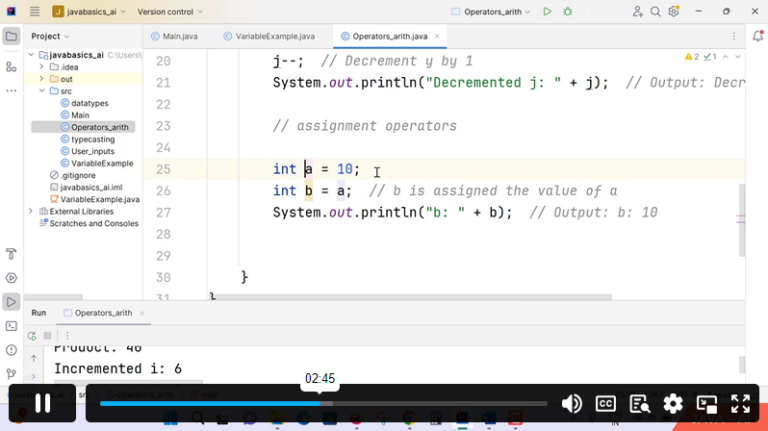The image size is (768, 431).
Task: Open the Terminal tool window icon
Action: (11, 326)
